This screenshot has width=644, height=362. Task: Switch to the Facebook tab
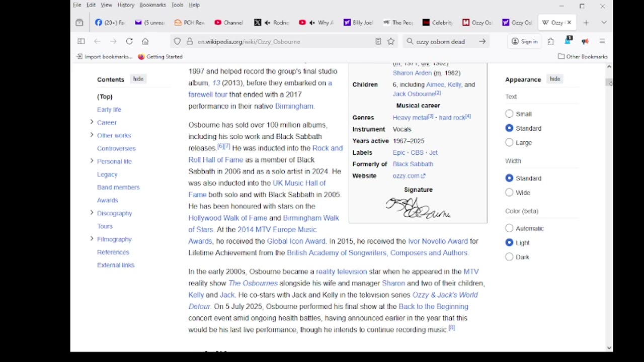click(x=110, y=23)
